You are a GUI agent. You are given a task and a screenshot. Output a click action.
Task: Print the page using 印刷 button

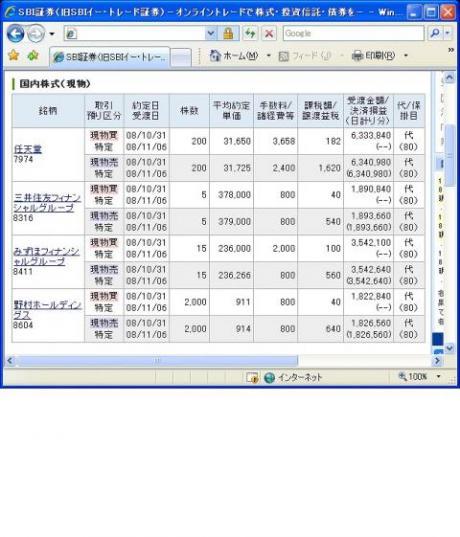(x=373, y=55)
